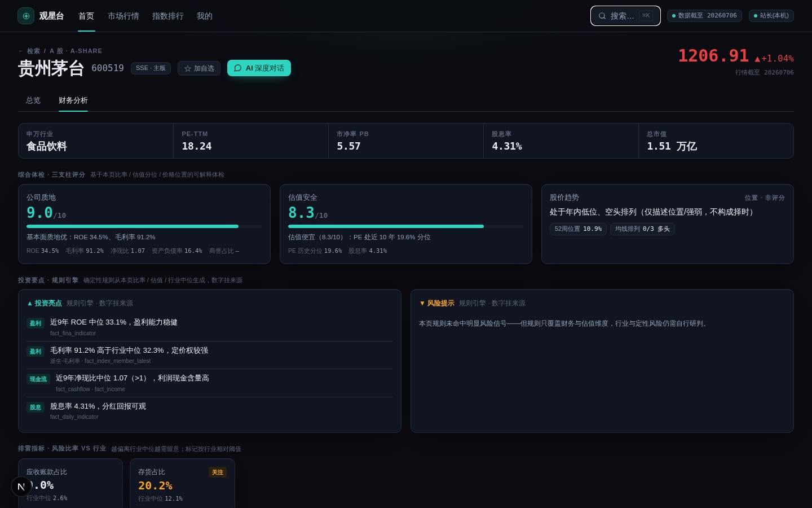Click the ⌘K shortcut badge
The height and width of the screenshot is (508, 812).
646,16
